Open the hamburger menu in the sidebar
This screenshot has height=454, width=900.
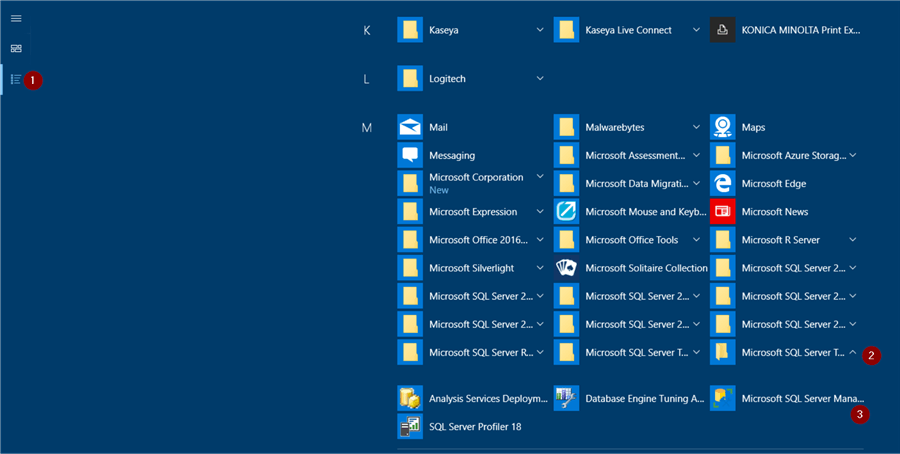(x=16, y=18)
